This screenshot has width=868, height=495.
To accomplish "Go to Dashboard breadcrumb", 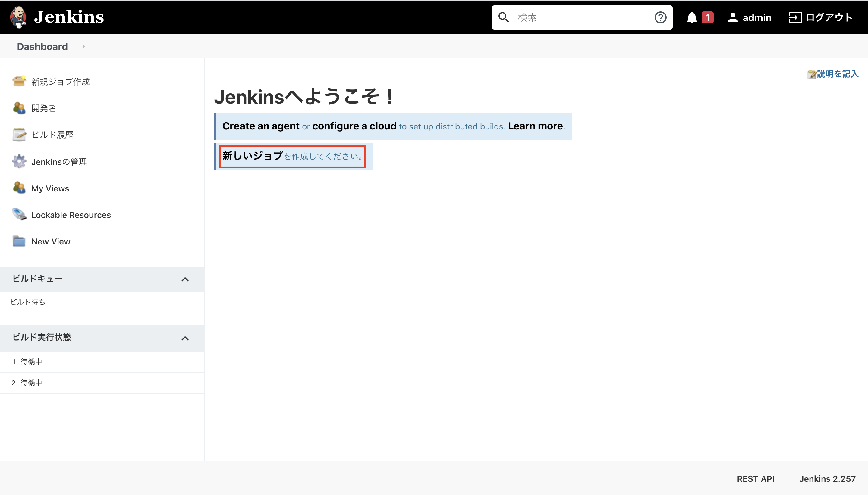I will (x=42, y=47).
